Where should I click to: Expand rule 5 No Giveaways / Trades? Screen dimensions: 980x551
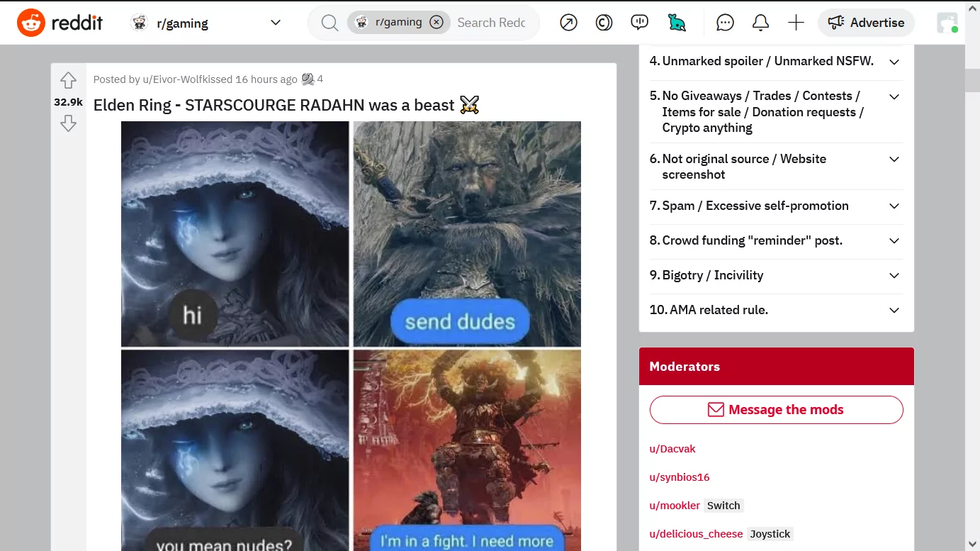click(x=777, y=112)
